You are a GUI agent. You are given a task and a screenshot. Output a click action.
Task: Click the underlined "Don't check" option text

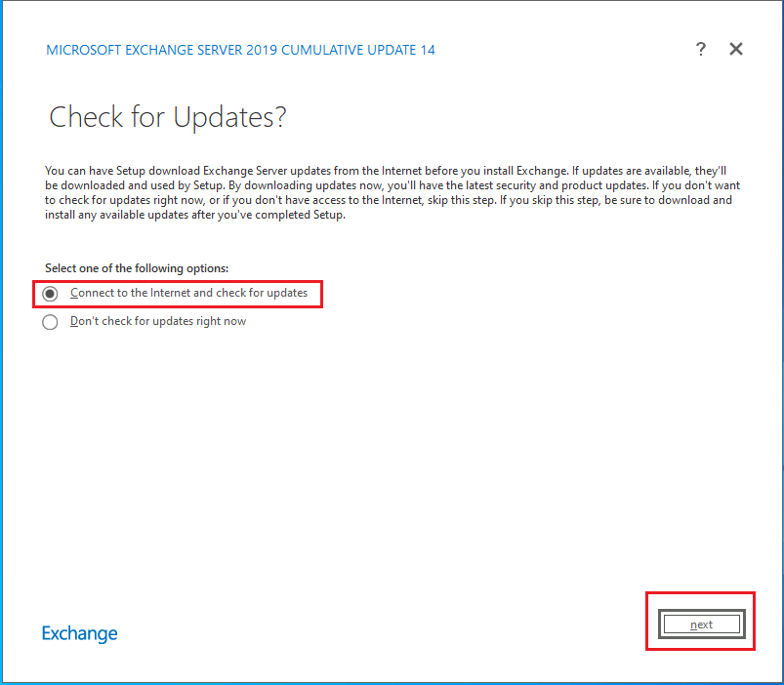pos(157,320)
